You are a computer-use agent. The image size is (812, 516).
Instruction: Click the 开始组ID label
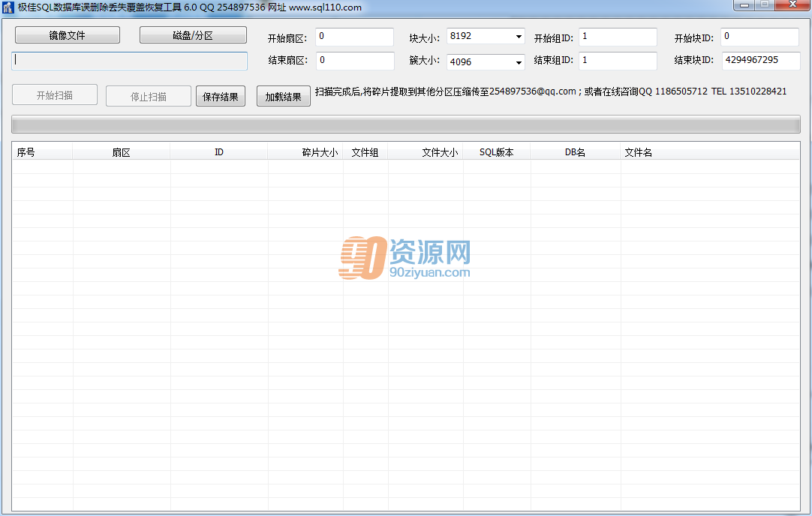tap(554, 38)
